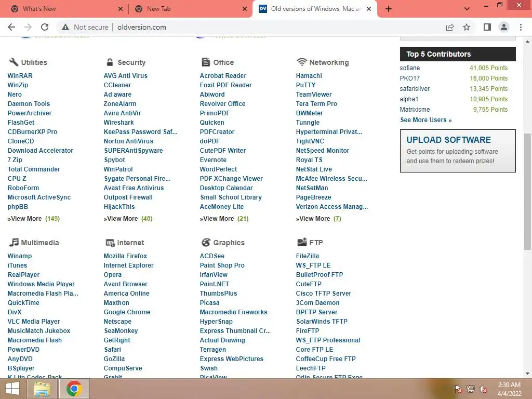Image resolution: width=532 pixels, height=399 pixels.
Task: Open File Explorer from the taskbar
Action: [42, 389]
